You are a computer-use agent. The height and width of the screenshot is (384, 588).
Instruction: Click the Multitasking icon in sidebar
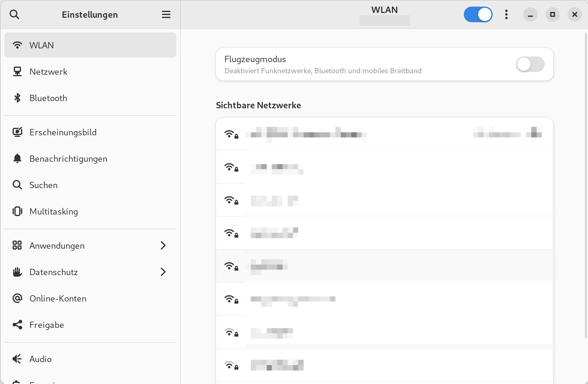17,211
